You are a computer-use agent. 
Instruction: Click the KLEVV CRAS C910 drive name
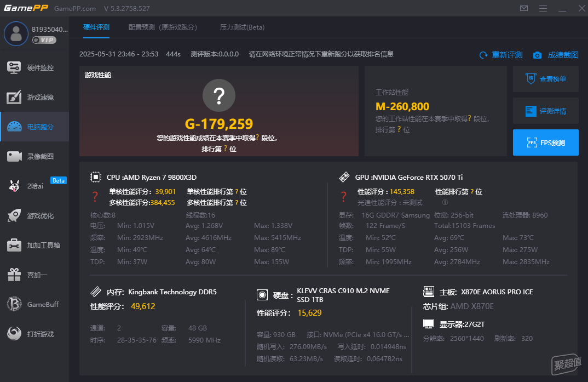pyautogui.click(x=343, y=295)
